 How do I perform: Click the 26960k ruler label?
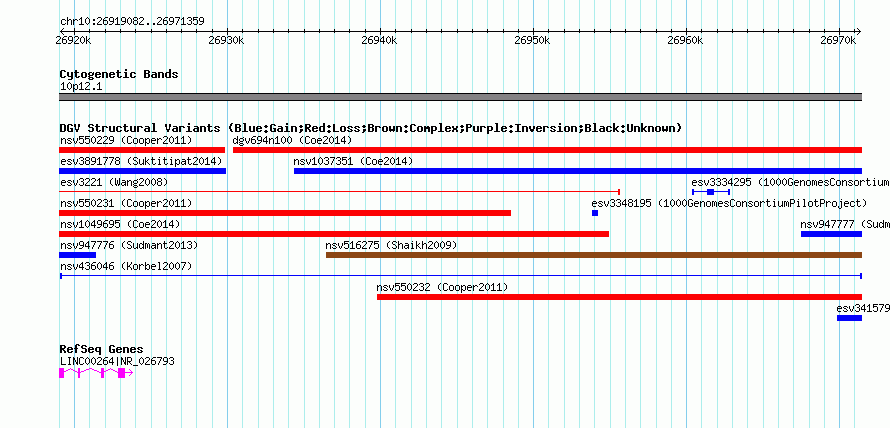685,40
